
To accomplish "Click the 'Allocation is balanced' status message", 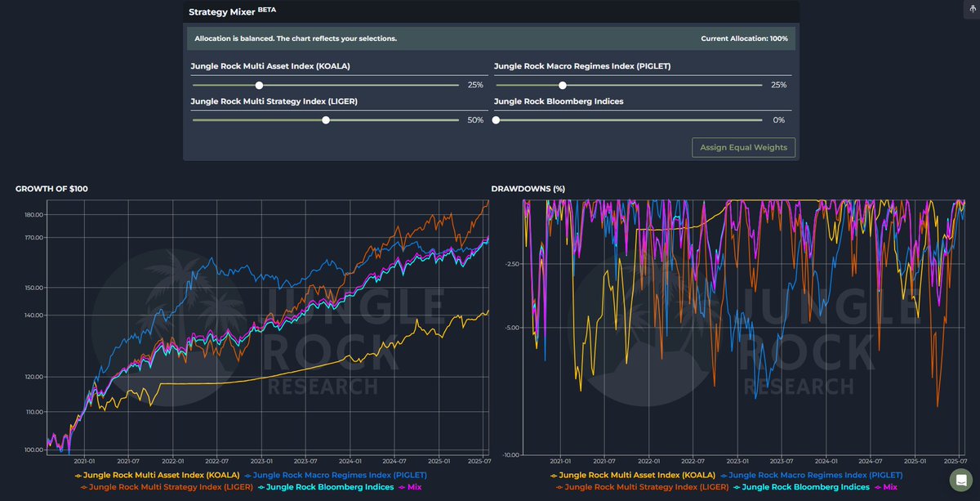I will (295, 38).
